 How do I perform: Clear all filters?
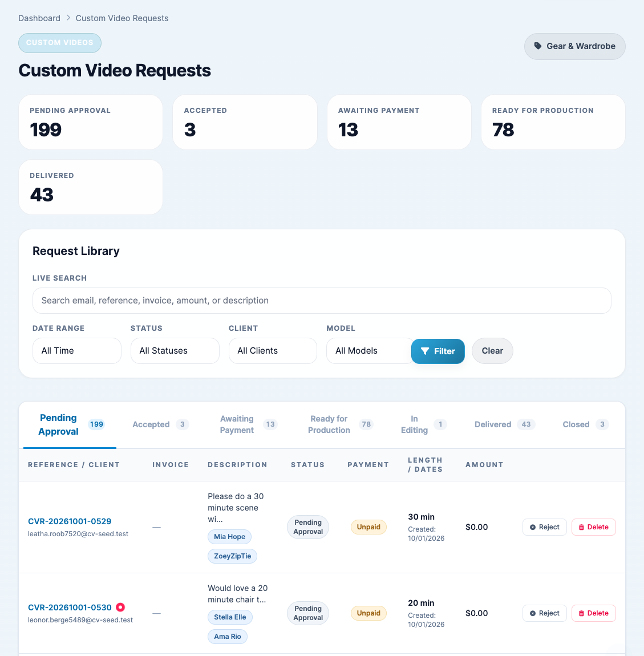point(492,351)
